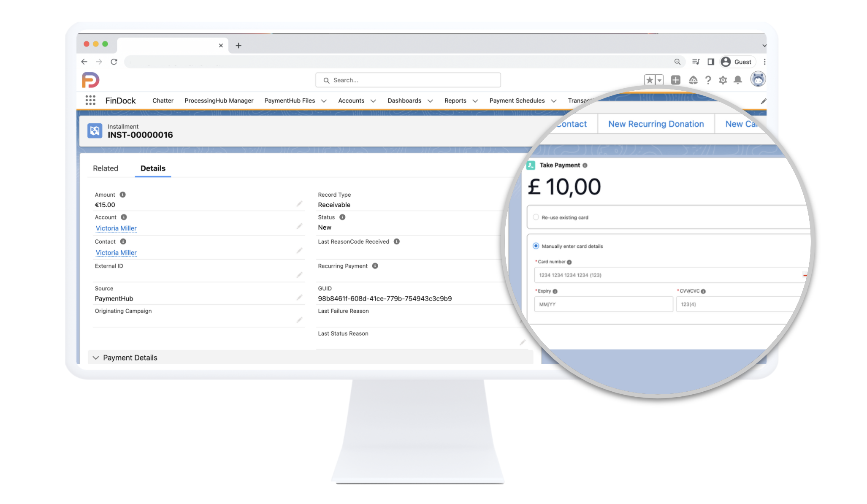
Task: Switch to the Details tab
Action: (153, 168)
